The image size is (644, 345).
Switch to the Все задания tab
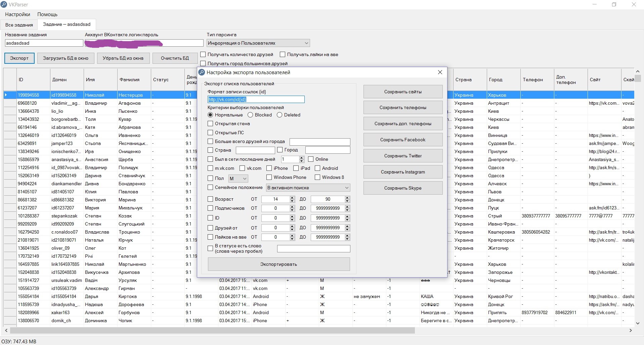pyautogui.click(x=19, y=25)
